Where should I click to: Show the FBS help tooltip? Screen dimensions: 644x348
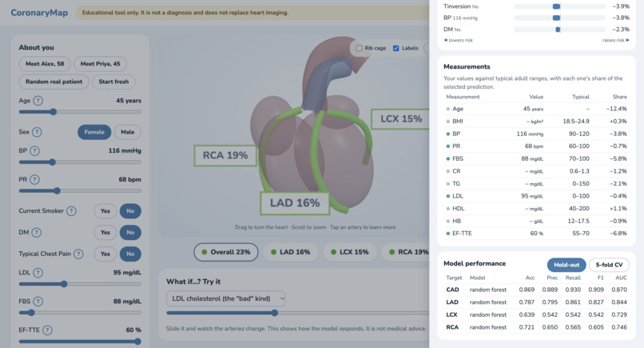38,301
